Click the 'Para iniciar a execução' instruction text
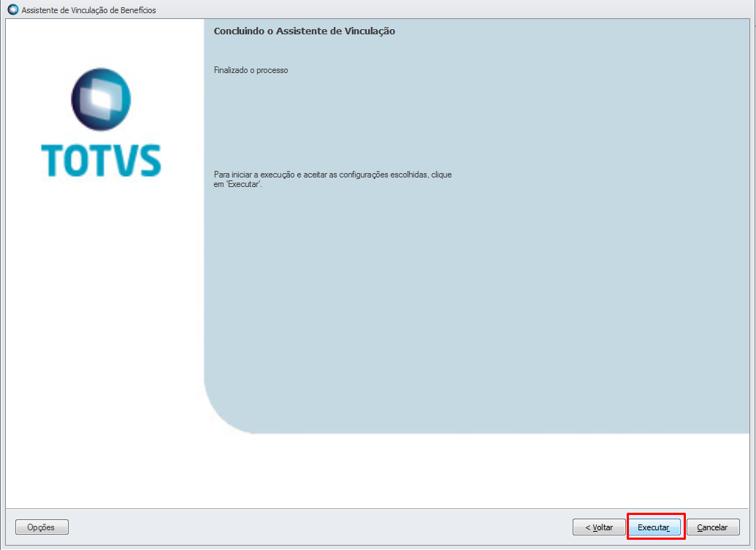This screenshot has width=756, height=550. pyautogui.click(x=332, y=179)
